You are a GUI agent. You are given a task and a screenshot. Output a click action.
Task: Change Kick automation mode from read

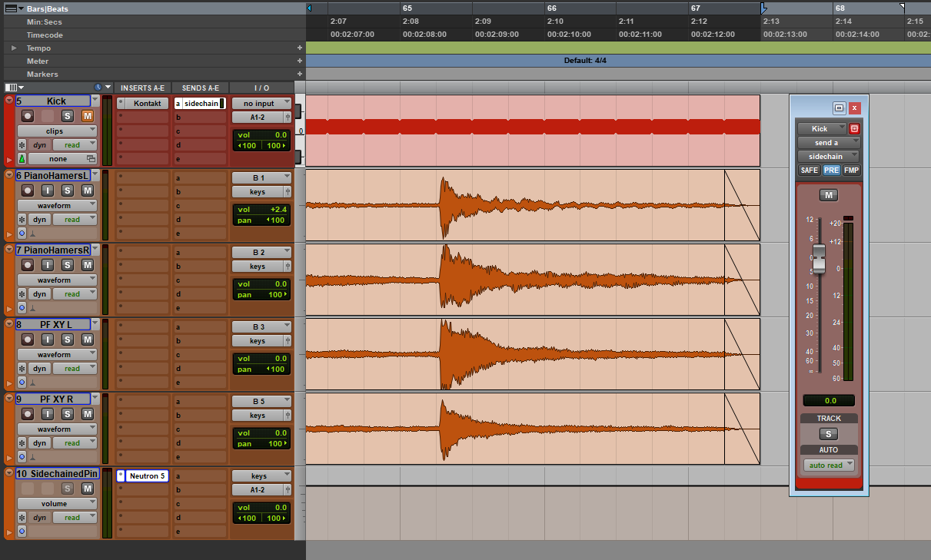75,145
